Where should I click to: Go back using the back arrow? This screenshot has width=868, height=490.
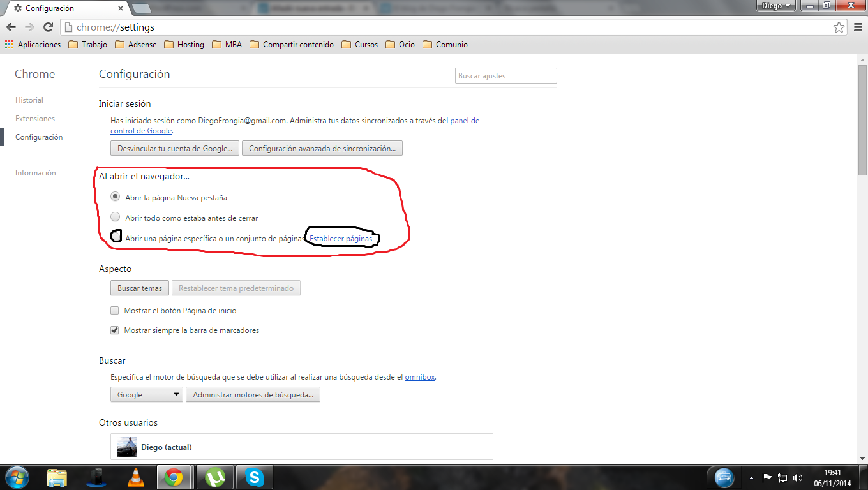point(11,27)
